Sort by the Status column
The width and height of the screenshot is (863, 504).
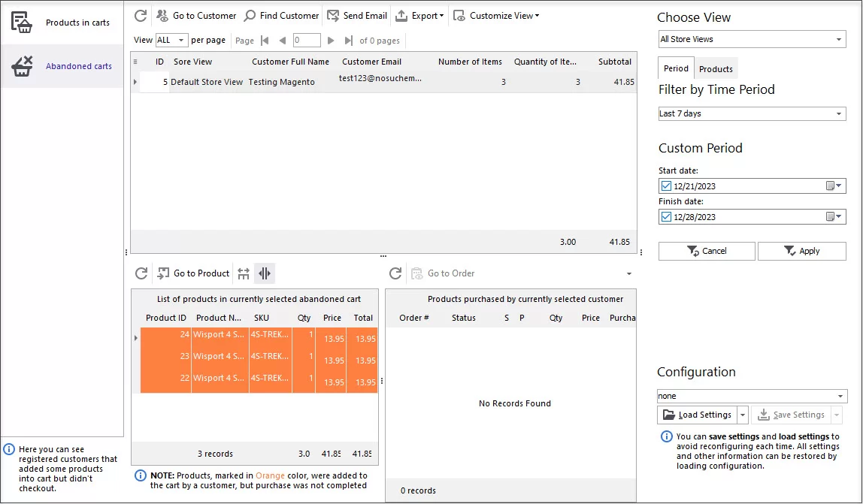tap(463, 318)
